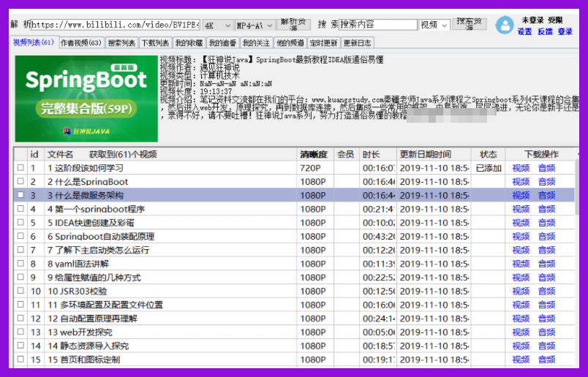The height and width of the screenshot is (377, 588).
Task: Download 视频 for 自动配置原理再理解
Action: point(521,319)
